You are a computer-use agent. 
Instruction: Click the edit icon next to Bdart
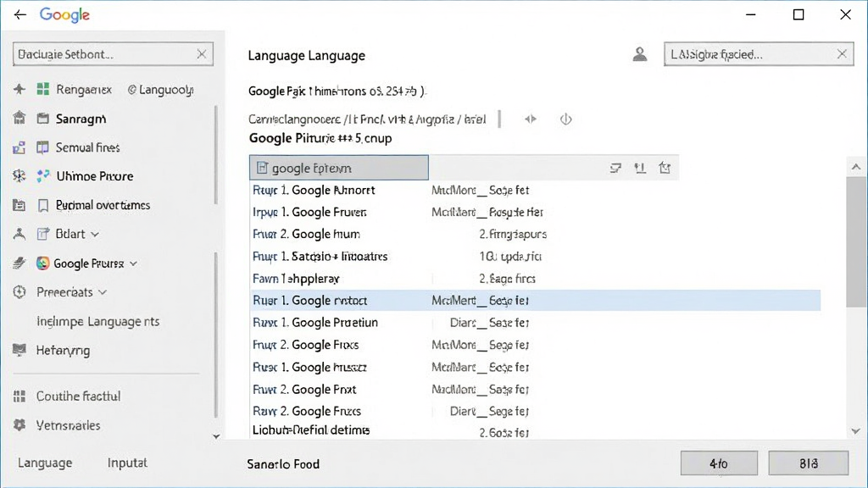(43, 234)
